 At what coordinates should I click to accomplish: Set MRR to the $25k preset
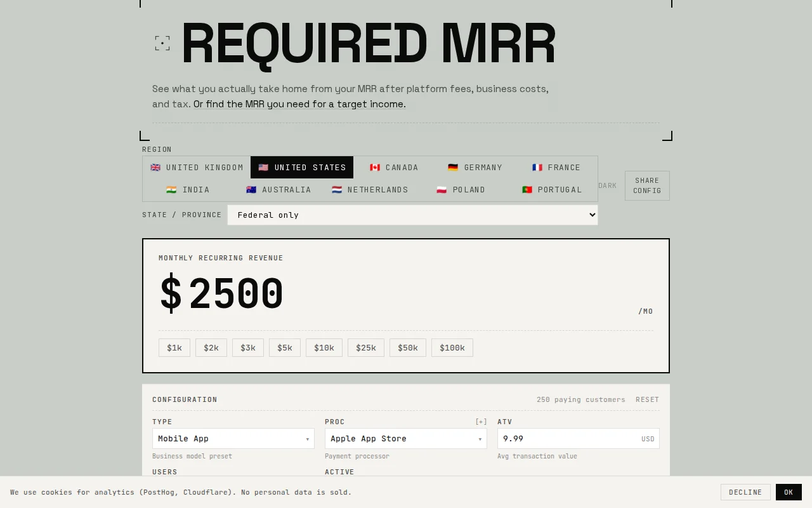366,348
